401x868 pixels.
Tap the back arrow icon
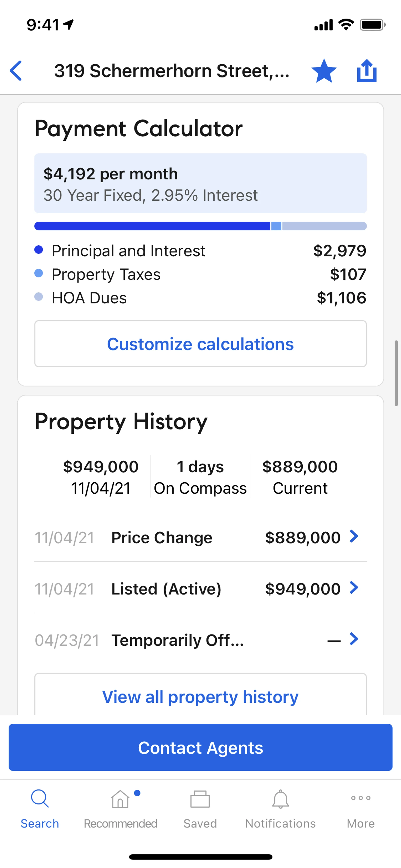pos(16,71)
